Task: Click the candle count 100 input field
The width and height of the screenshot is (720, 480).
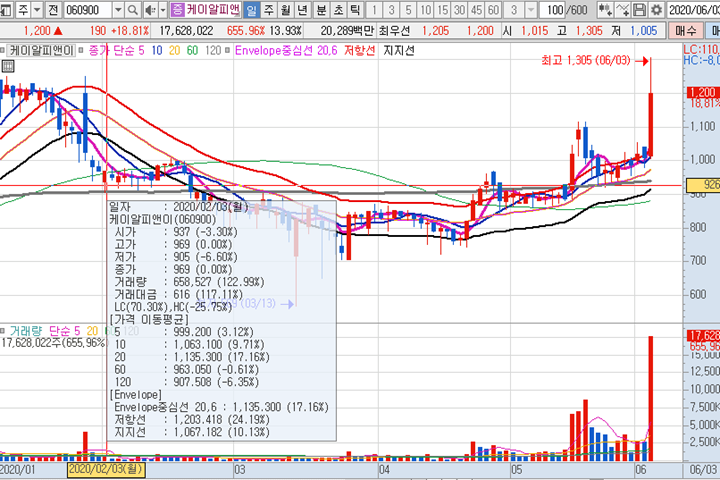Action: tap(552, 9)
